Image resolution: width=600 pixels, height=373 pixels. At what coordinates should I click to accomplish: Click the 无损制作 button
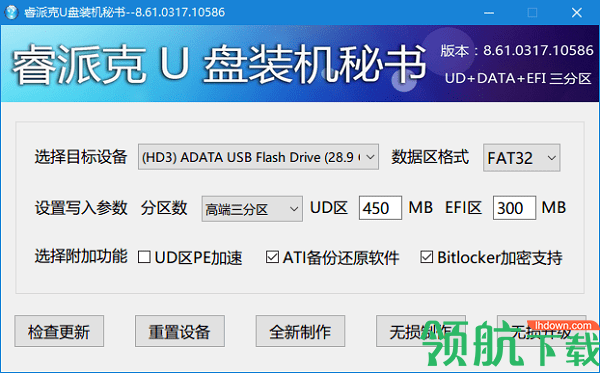click(x=421, y=331)
